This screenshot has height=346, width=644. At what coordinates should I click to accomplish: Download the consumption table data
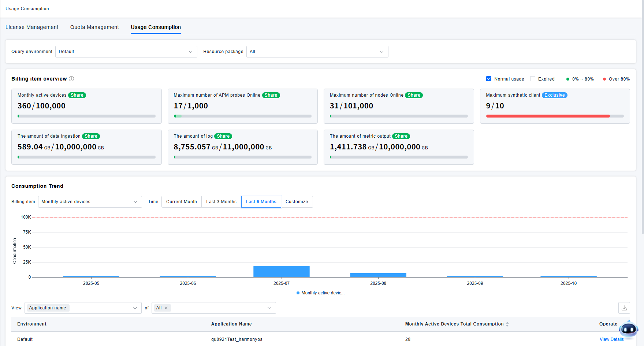click(624, 308)
